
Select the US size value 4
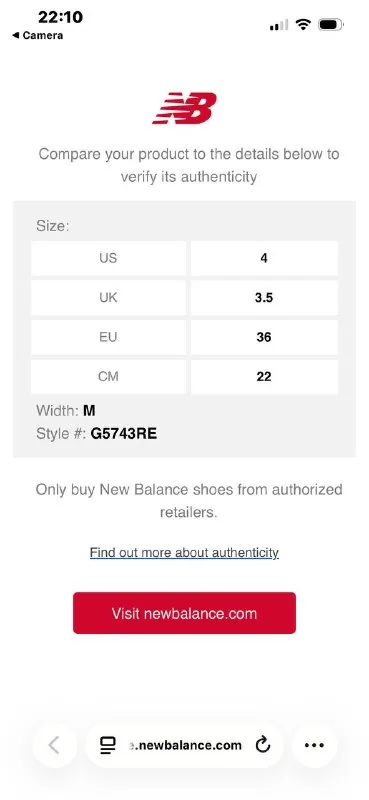[x=264, y=258]
